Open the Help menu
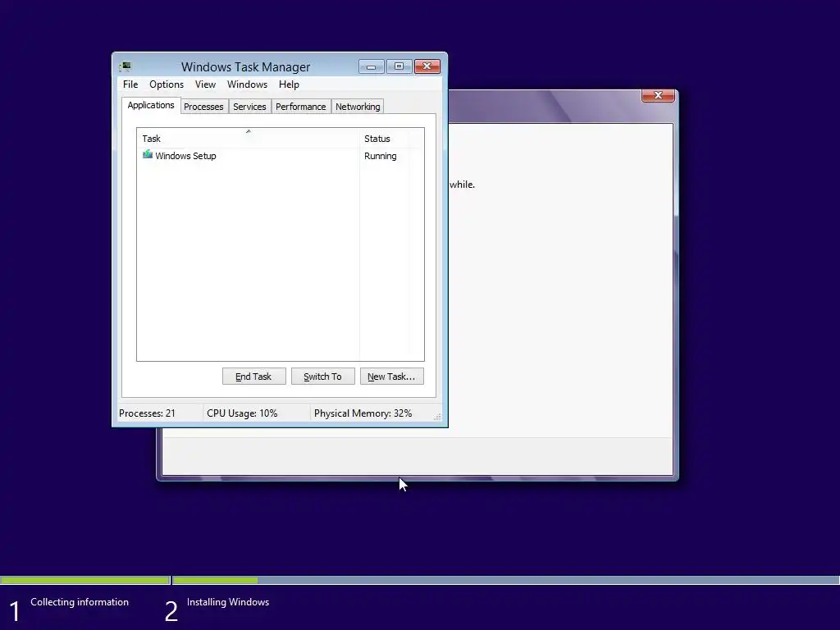 [x=289, y=84]
